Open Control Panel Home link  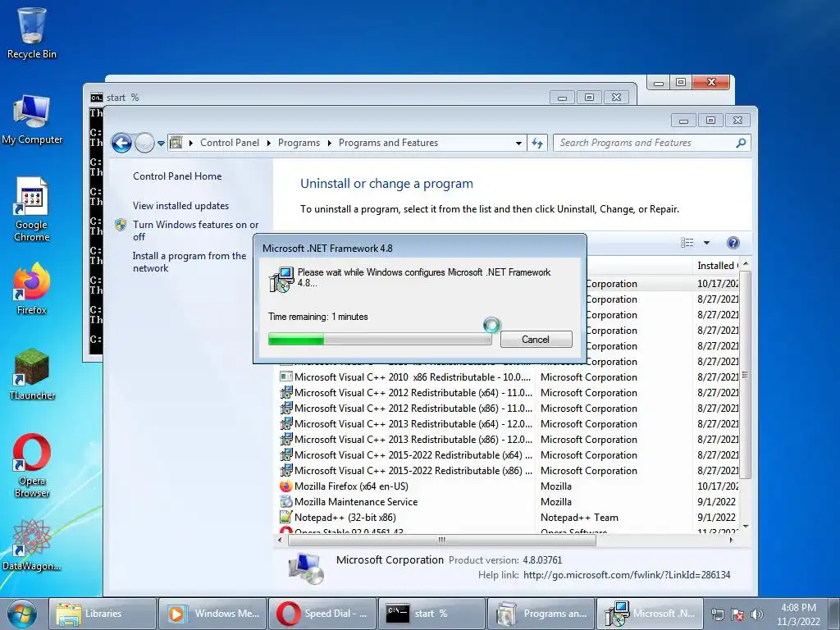177,176
